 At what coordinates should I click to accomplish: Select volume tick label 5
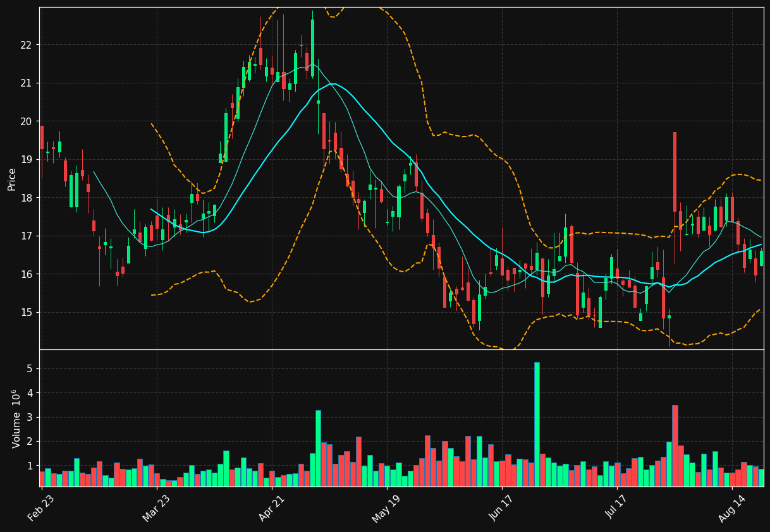pyautogui.click(x=29, y=369)
